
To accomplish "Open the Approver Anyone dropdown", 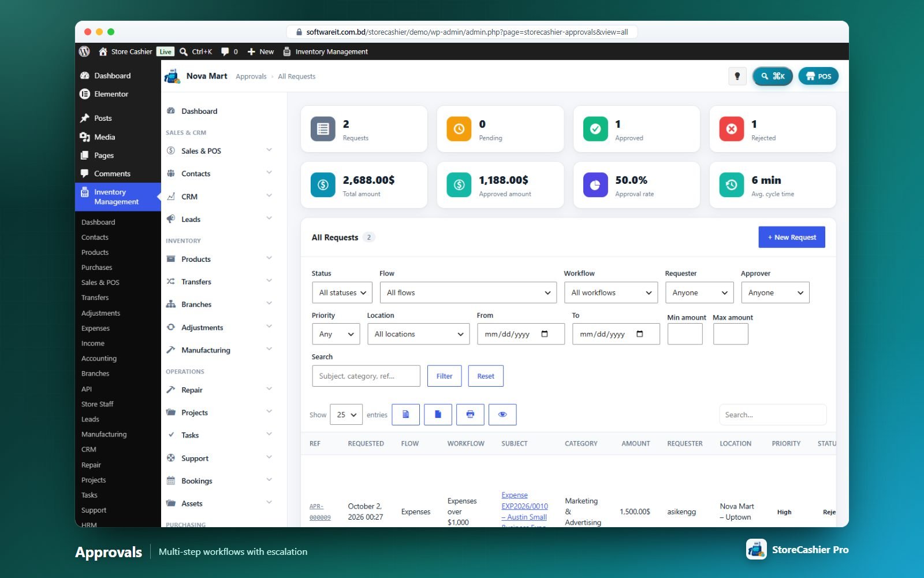I will 775,292.
